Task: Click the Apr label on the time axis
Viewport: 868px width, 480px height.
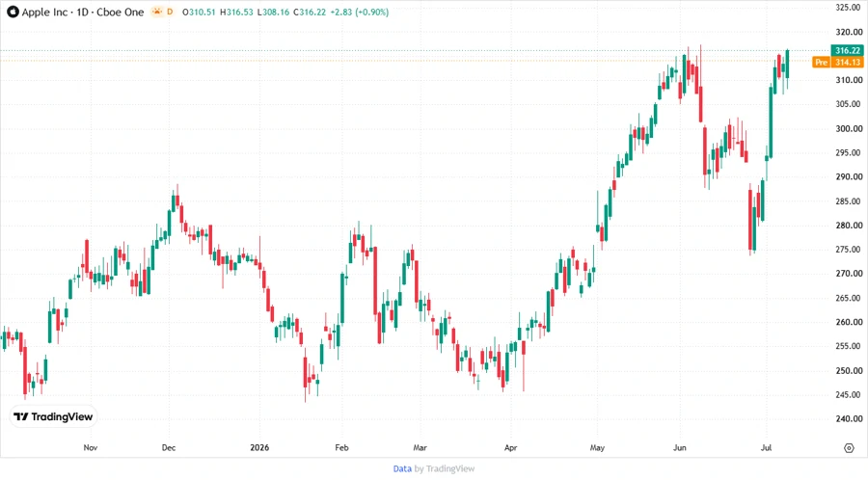Action: 510,447
